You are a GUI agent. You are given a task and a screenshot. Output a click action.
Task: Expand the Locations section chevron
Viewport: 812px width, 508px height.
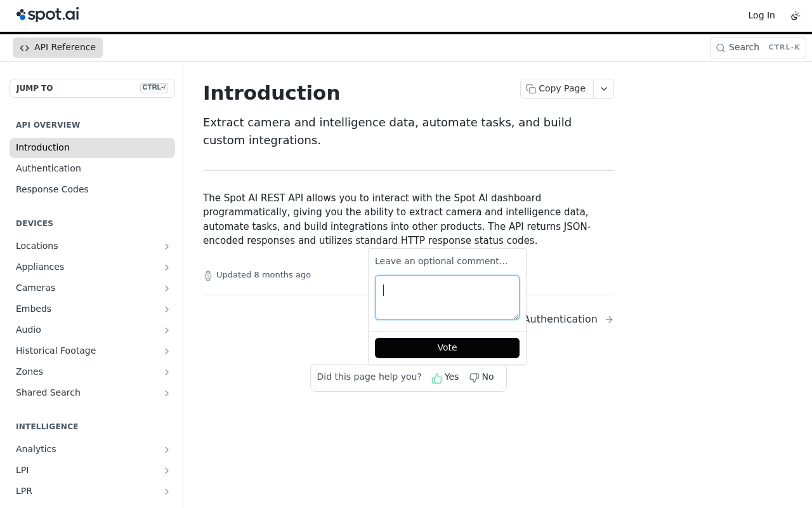pos(167,246)
